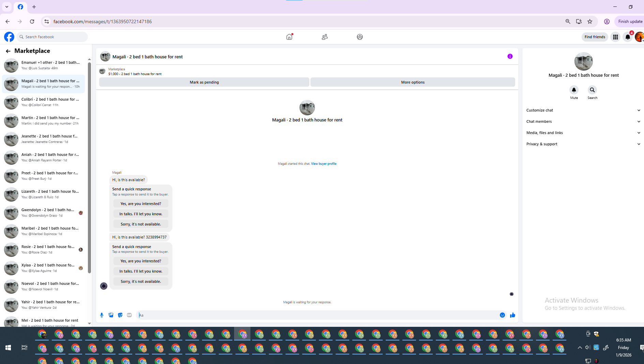Send first 'Yes, are you interested?' quick response
Screen dimensions: 644x364
(141, 204)
